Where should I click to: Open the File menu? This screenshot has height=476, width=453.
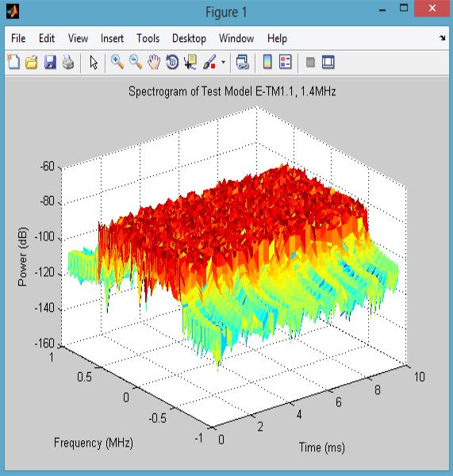tap(18, 39)
